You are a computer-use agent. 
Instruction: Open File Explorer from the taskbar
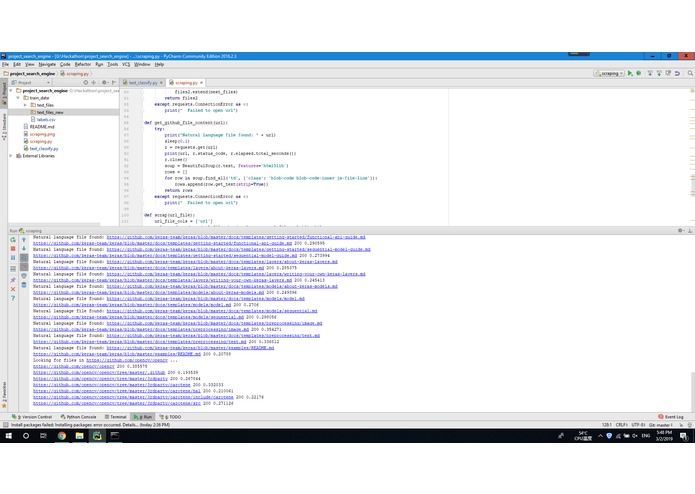(x=79, y=436)
